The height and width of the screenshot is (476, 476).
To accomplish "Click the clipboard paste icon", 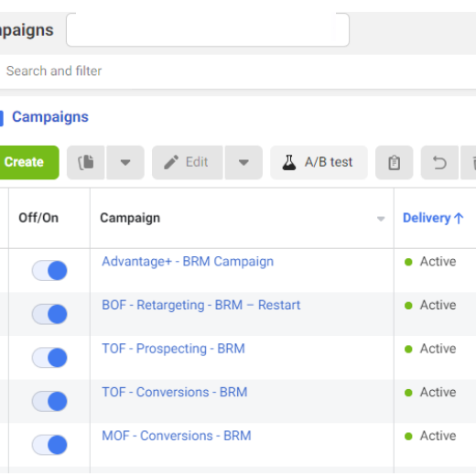I will (x=395, y=162).
